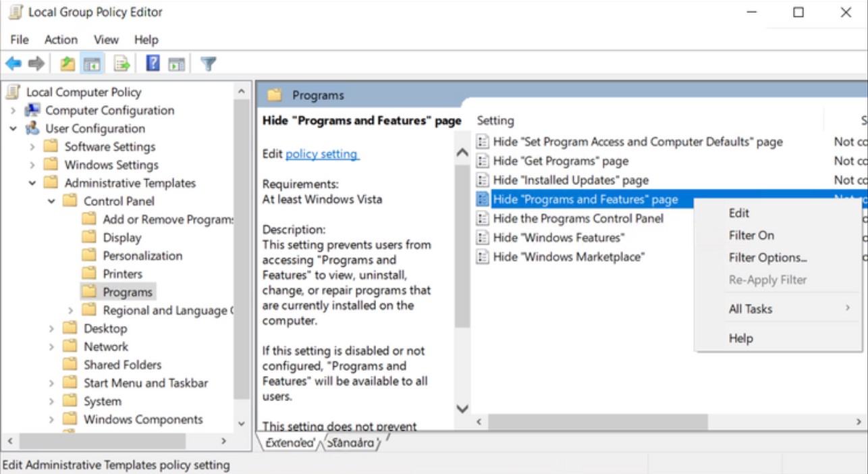Viewport: 868px width, 474px height.
Task: Click the Computer Configuration tree icon
Action: tap(32, 110)
